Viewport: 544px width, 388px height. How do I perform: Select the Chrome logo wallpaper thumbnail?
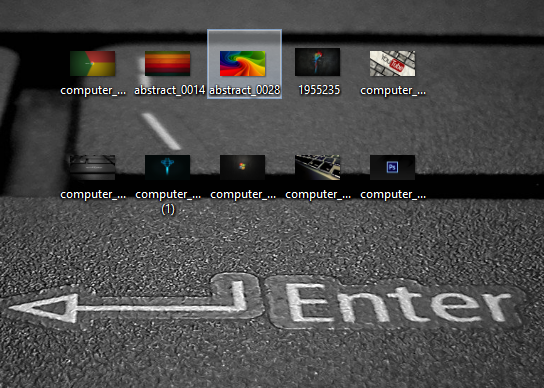coord(93,64)
